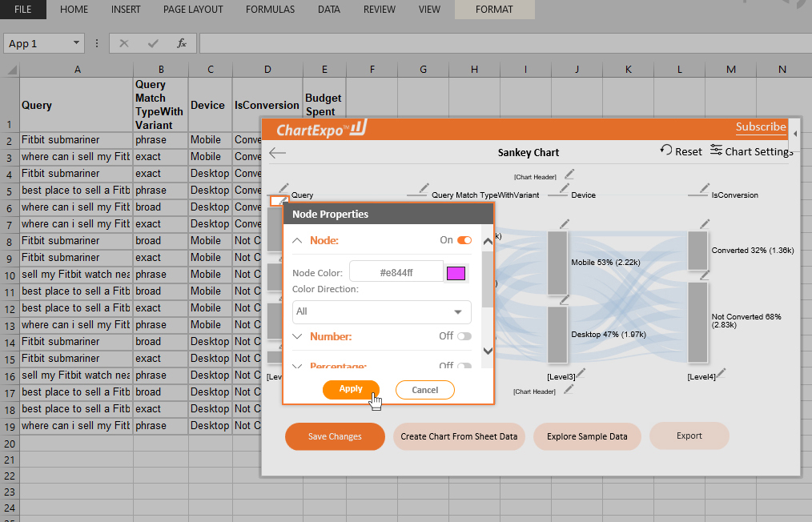The height and width of the screenshot is (522, 812).
Task: Select column header A
Action: (x=77, y=70)
